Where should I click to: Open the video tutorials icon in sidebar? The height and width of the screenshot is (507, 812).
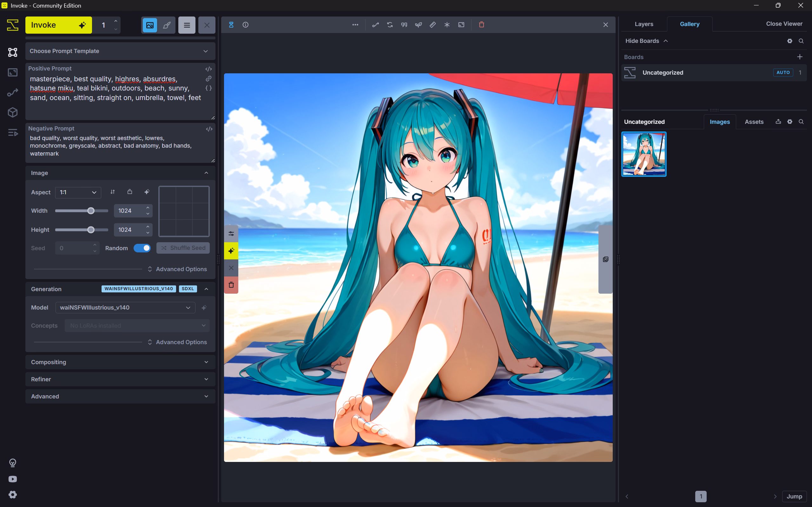13,479
